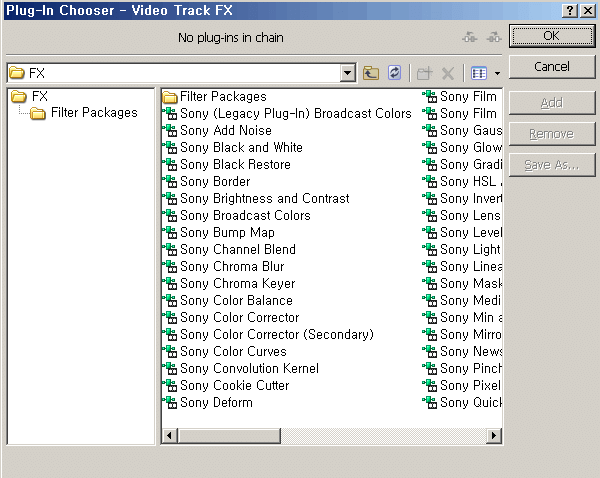Select Sony Color Balance effect
Screen dimensions: 600x478
tap(228, 300)
